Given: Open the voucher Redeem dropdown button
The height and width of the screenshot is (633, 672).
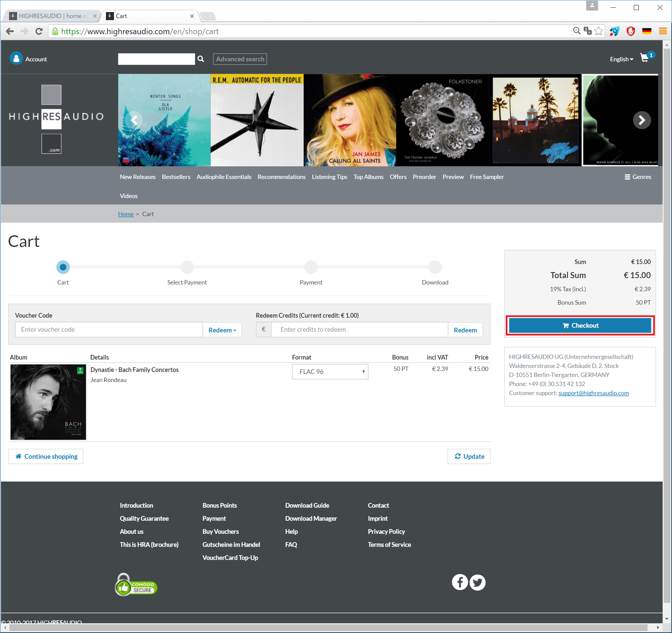Looking at the screenshot, I should (222, 330).
